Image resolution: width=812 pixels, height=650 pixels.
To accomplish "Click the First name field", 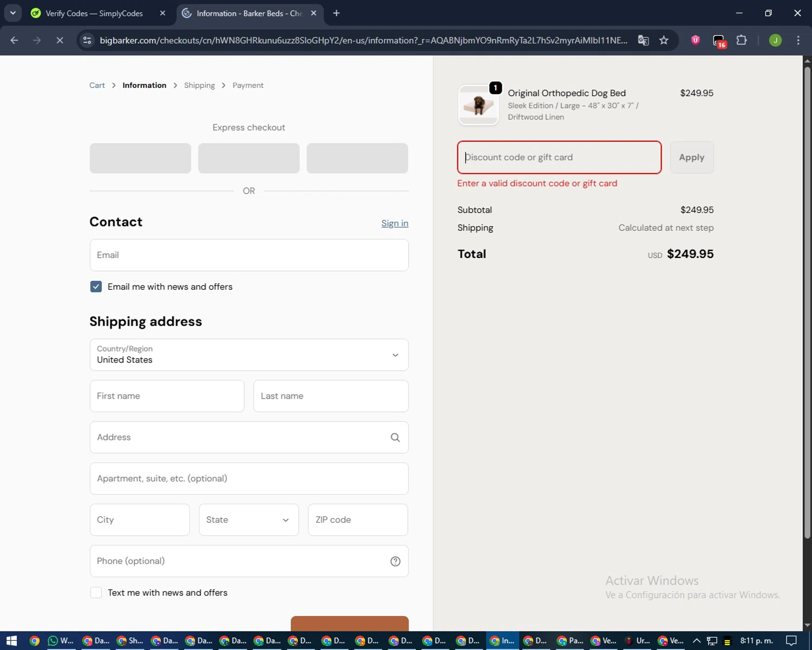I will pos(167,396).
